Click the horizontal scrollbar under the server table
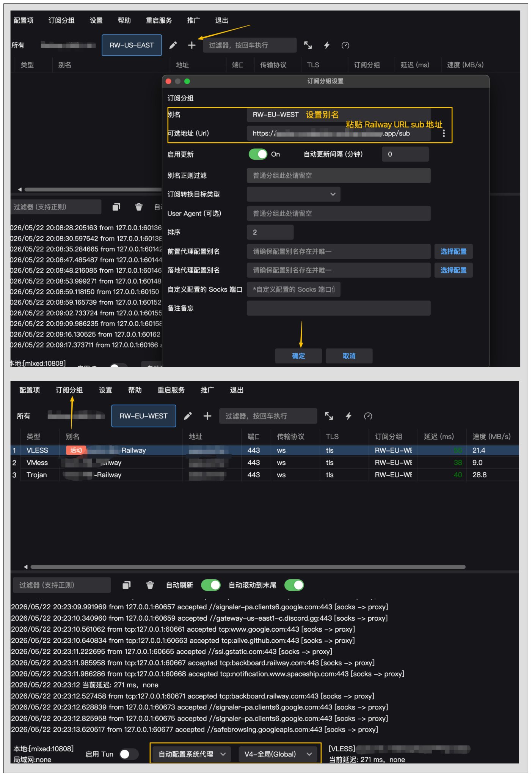532x777 pixels. (248, 567)
